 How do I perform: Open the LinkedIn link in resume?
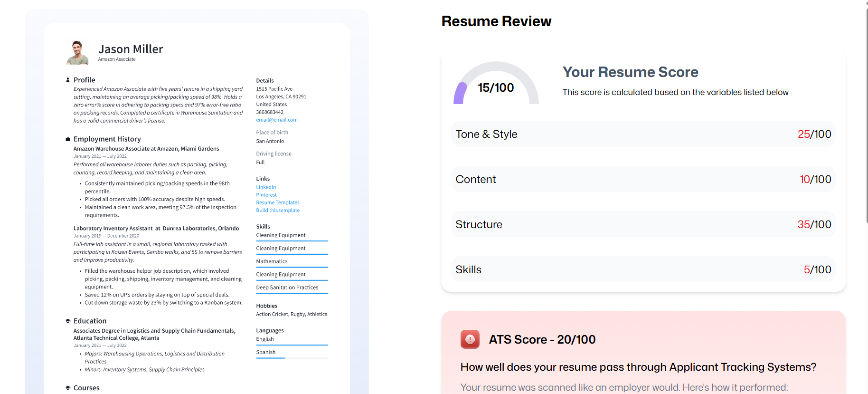coord(266,187)
